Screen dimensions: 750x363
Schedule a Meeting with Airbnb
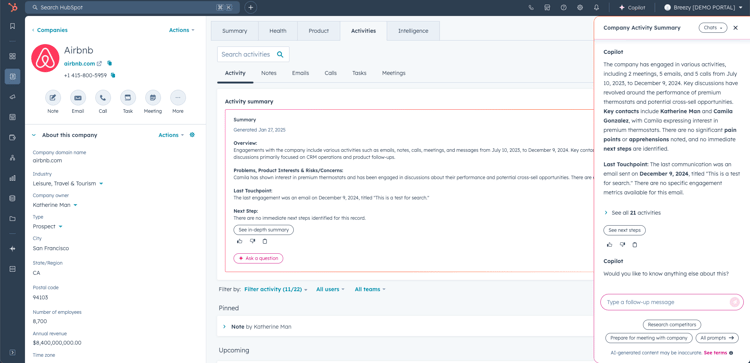coord(153,98)
